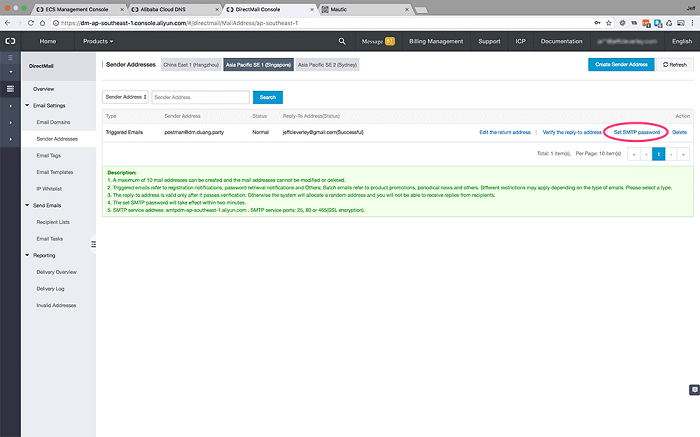The height and width of the screenshot is (437, 700).
Task: Go to page 1 in pagination
Action: pyautogui.click(x=658, y=154)
